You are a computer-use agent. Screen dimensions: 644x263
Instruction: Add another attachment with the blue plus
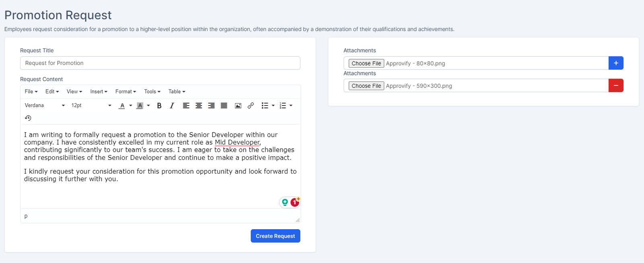(x=615, y=63)
